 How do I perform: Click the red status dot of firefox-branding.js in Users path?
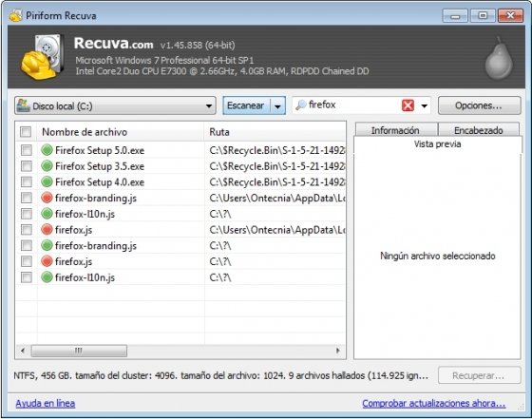[47, 198]
